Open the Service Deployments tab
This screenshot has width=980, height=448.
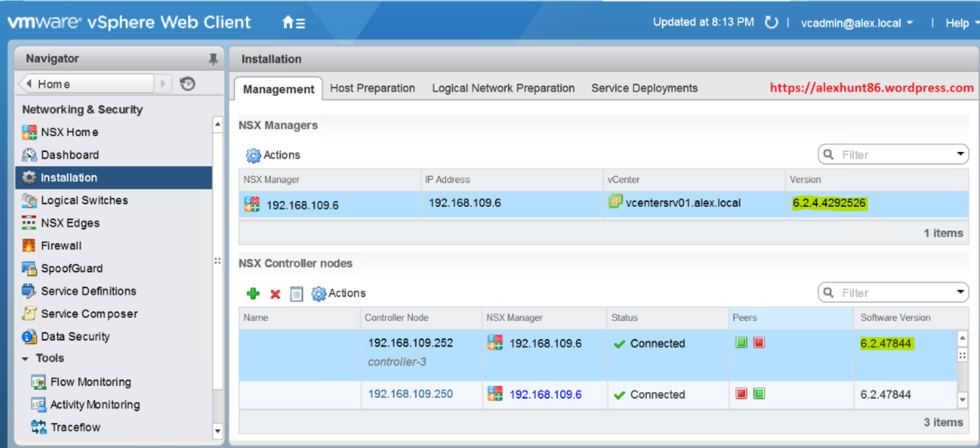[644, 88]
